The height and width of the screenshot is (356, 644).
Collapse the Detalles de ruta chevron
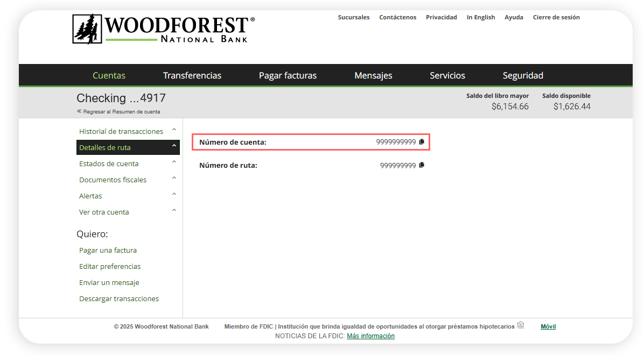[174, 146]
